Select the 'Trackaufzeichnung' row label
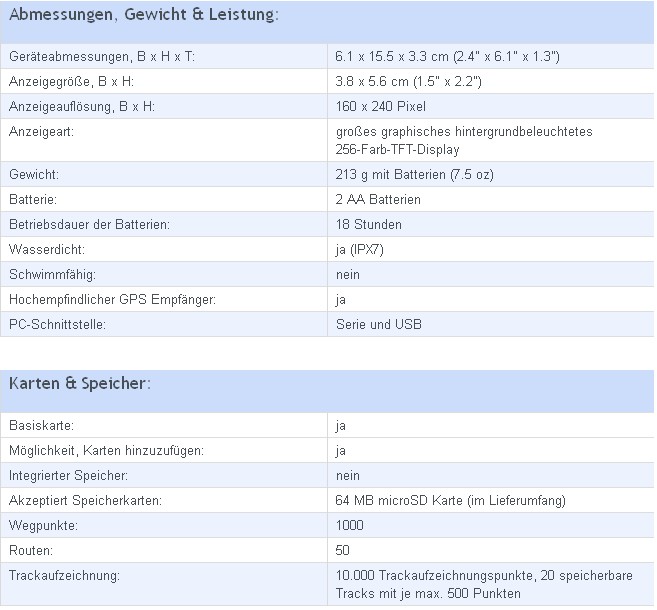Screen dimensions: 657x610 coord(64,576)
